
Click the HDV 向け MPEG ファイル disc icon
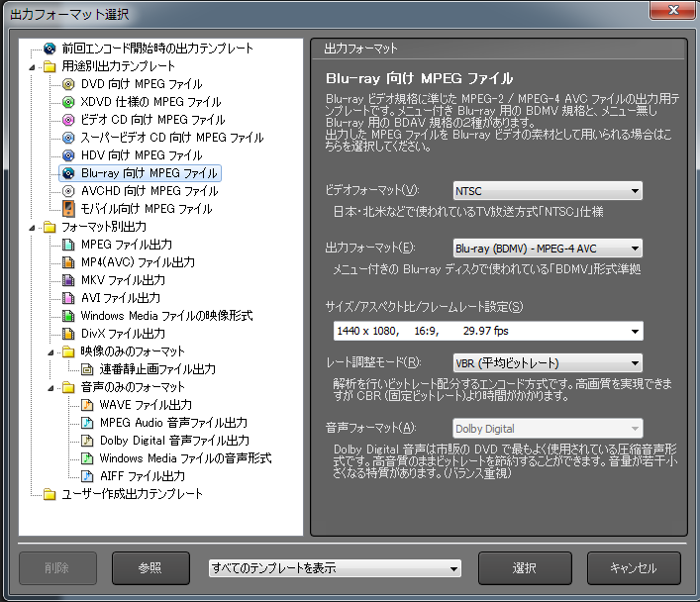coord(68,155)
